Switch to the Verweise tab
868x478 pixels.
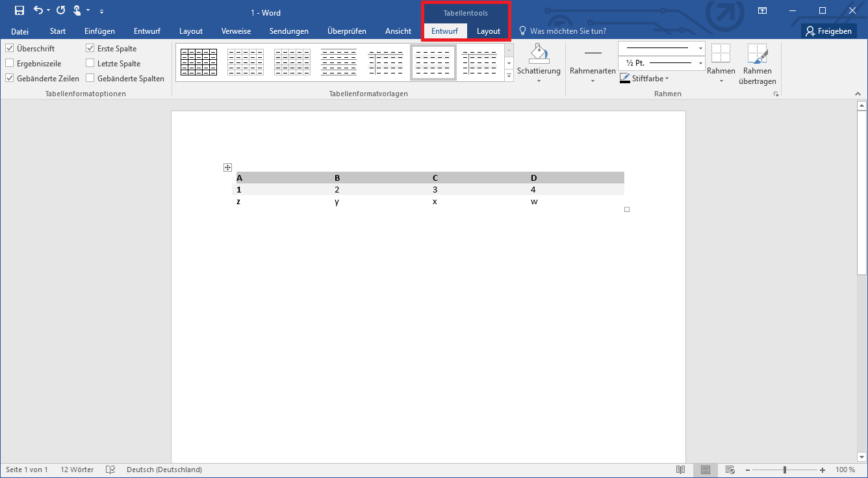(236, 31)
